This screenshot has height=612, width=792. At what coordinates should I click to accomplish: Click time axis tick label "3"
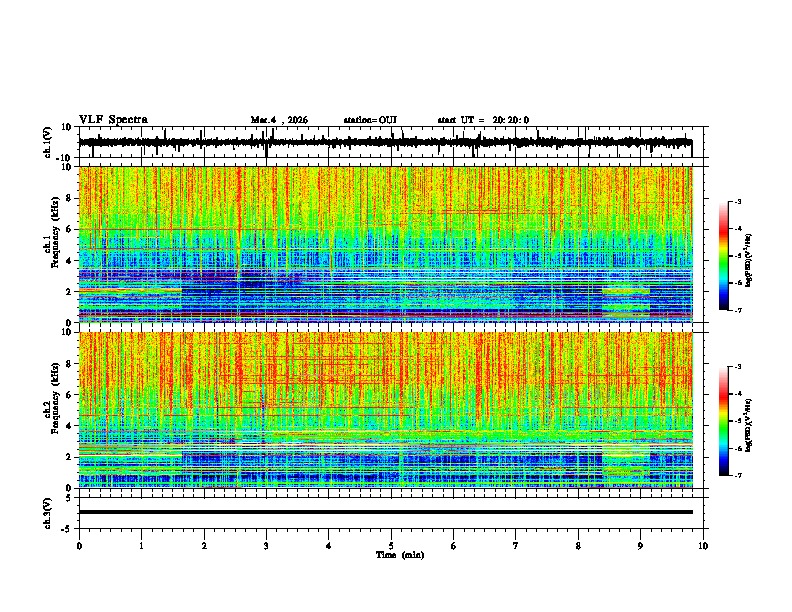click(266, 546)
